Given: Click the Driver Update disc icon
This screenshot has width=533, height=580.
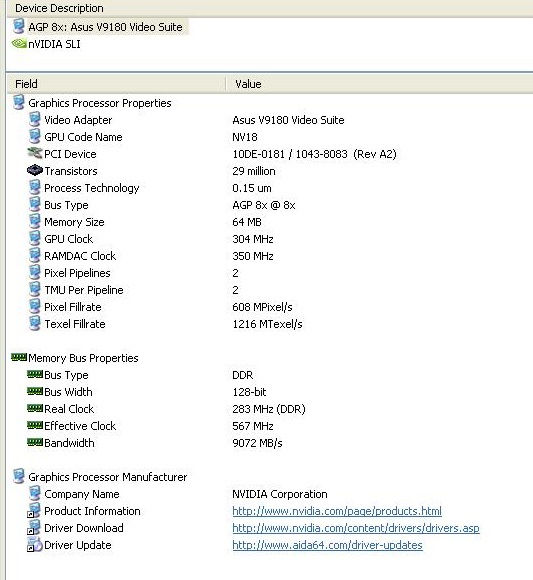Looking at the screenshot, I should pyautogui.click(x=34, y=545).
